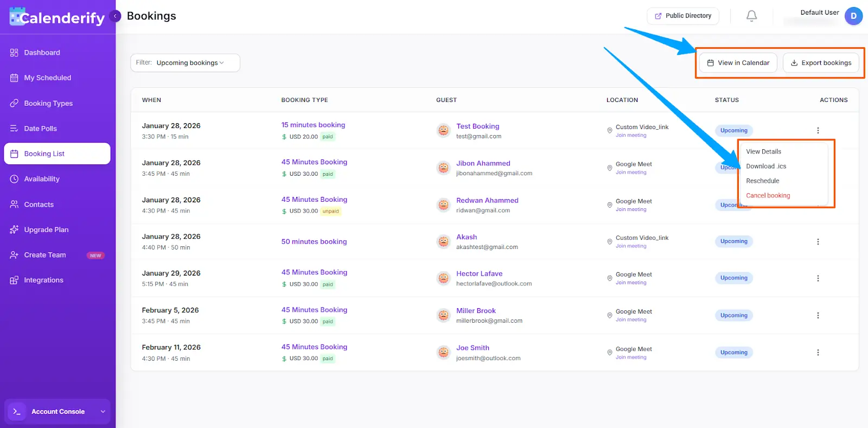Open Hector Lafave guest link
Viewport: 868px width, 428px height.
[x=479, y=273]
